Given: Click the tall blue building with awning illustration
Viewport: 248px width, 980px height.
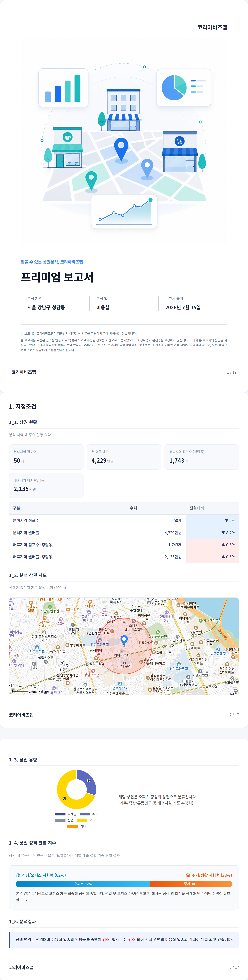Looking at the screenshot, I should pos(123,110).
